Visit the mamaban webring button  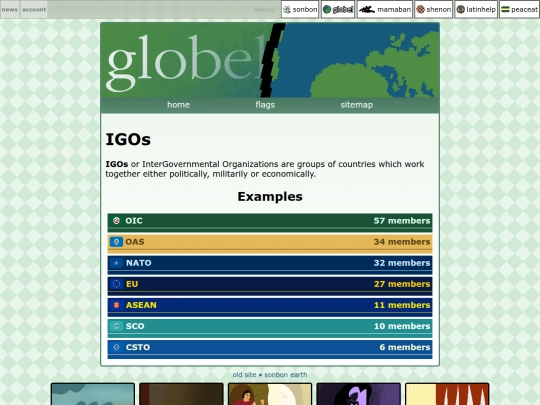point(385,9)
